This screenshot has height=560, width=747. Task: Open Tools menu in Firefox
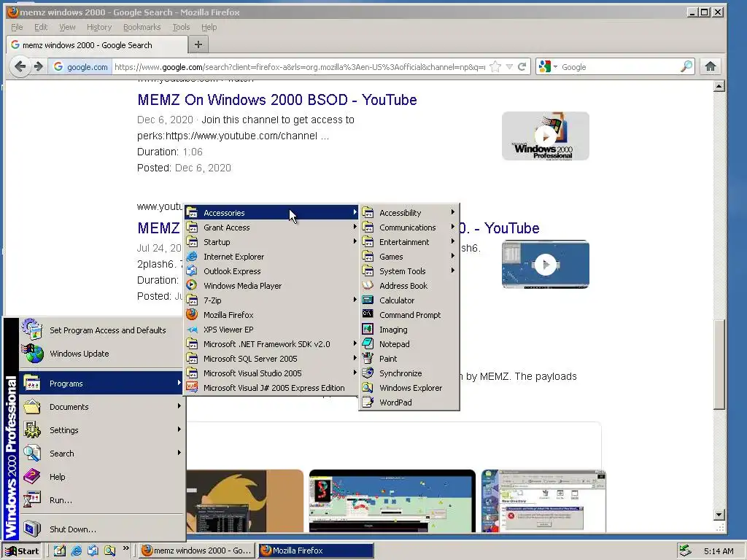tap(181, 27)
